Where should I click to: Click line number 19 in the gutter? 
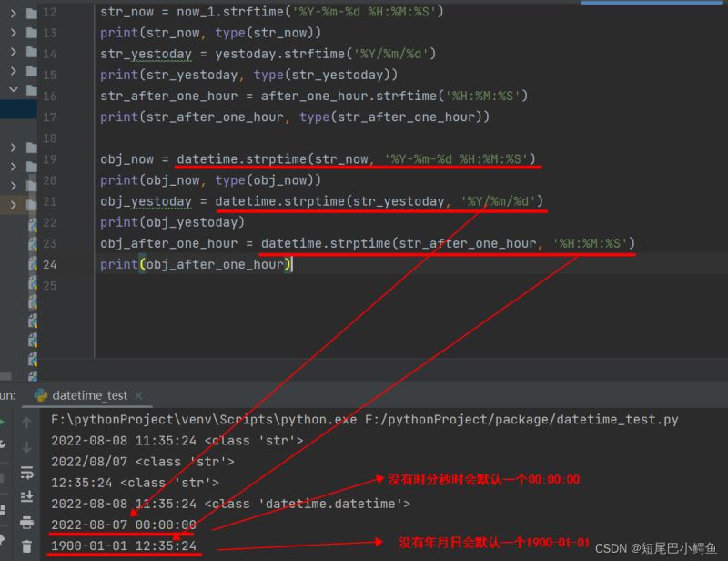coord(50,159)
